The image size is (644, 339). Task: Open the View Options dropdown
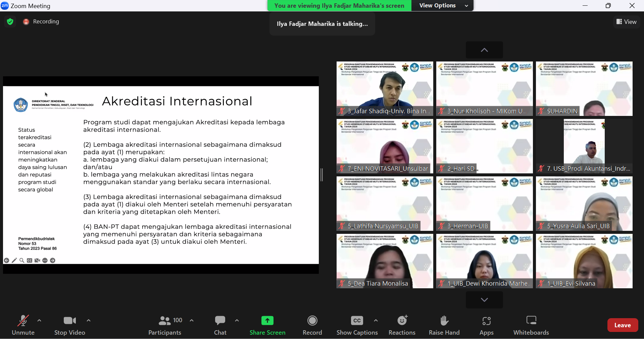pos(443,6)
